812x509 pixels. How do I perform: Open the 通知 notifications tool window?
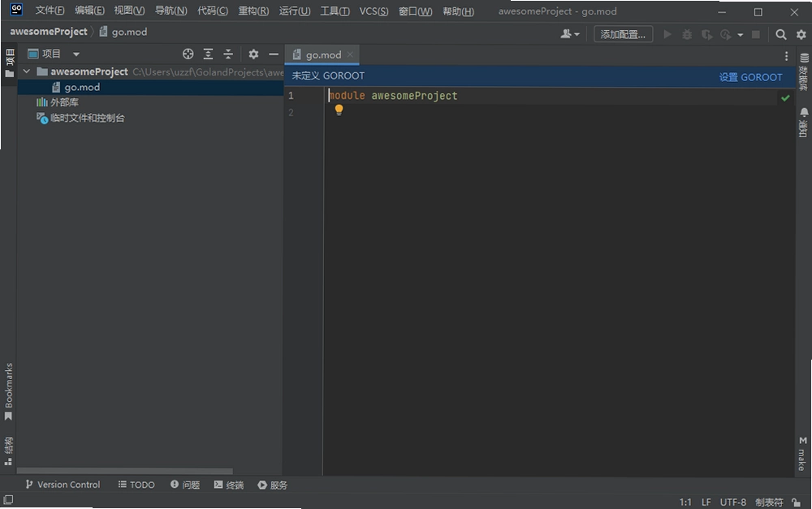[x=804, y=123]
